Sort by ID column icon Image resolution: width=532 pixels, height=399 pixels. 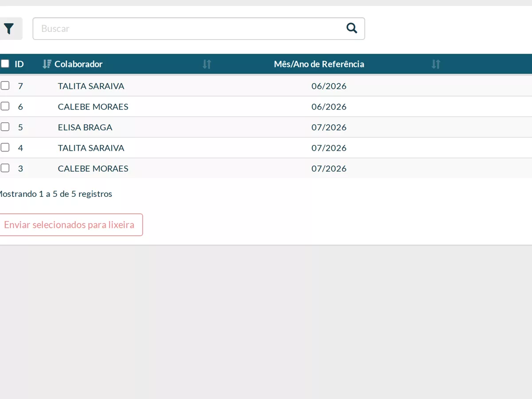pyautogui.click(x=47, y=64)
